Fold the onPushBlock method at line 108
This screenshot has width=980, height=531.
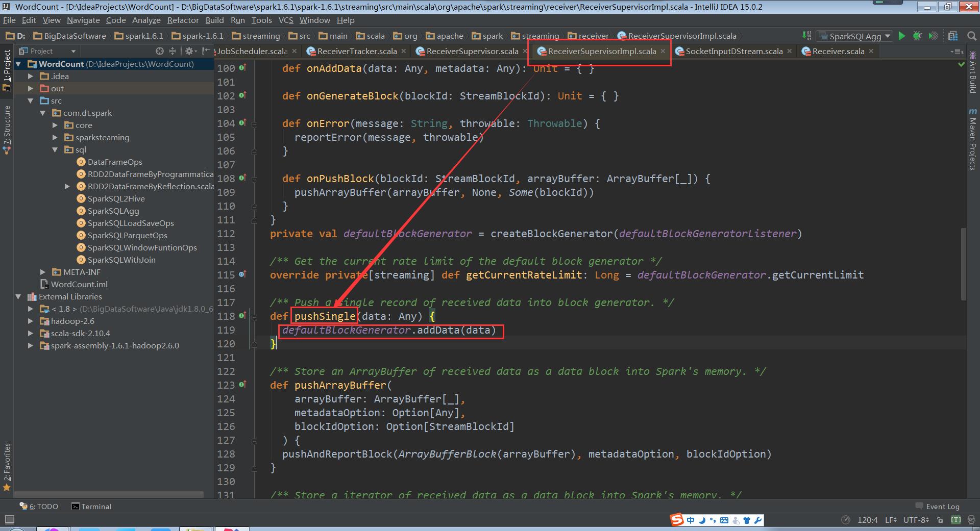point(254,179)
